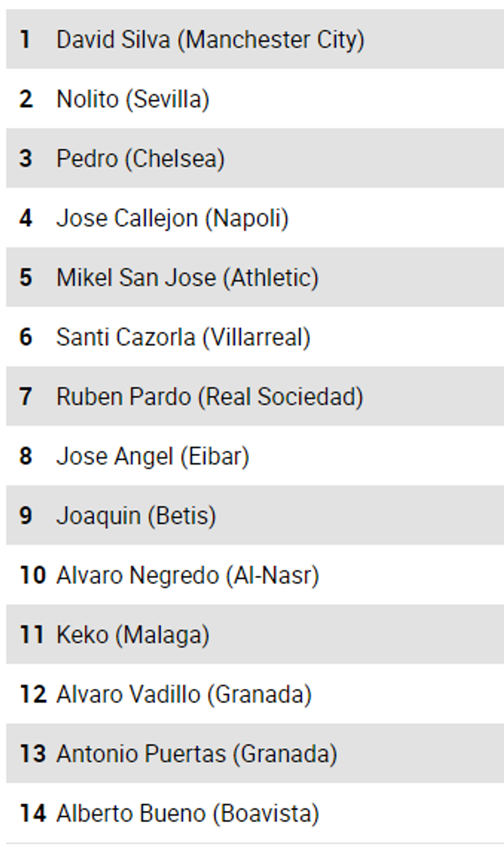The height and width of the screenshot is (854, 504).
Task: Select Nolito (Sevilla) in the list
Action: pyautogui.click(x=133, y=99)
